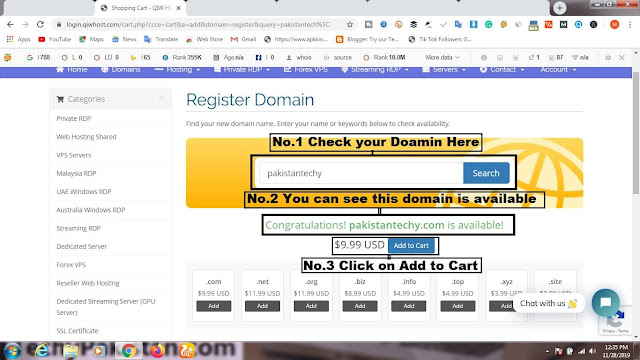Image resolution: width=640 pixels, height=360 pixels.
Task: Open Windows Start button
Action: (x=12, y=351)
